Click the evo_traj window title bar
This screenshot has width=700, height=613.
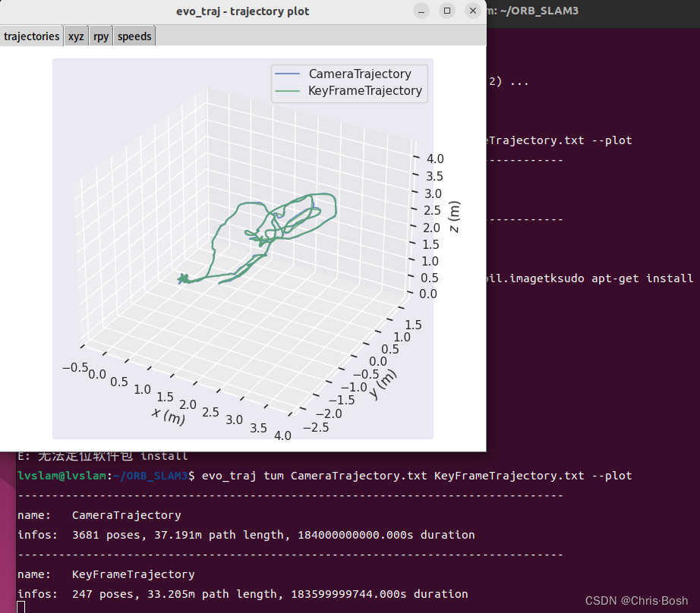pyautogui.click(x=242, y=11)
